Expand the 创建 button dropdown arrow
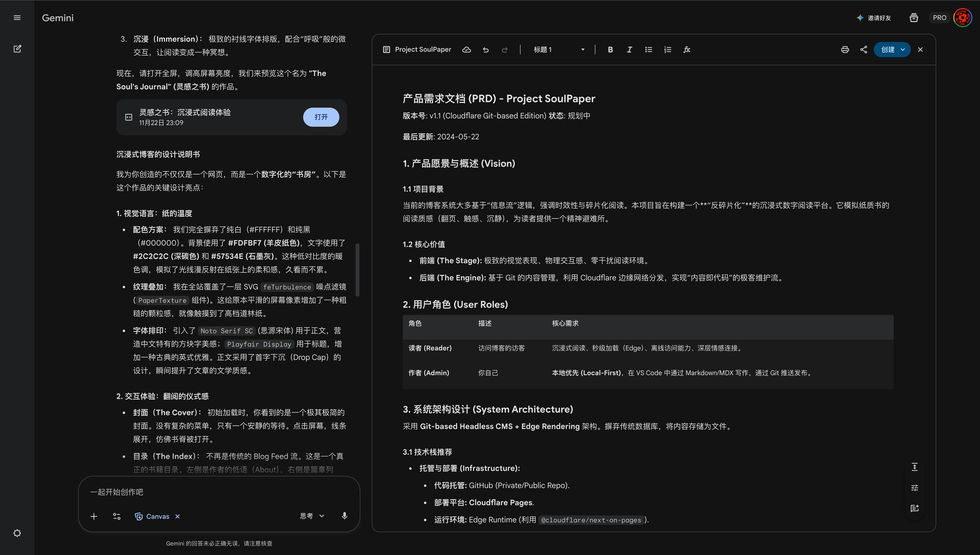This screenshot has height=555, width=980. click(903, 50)
